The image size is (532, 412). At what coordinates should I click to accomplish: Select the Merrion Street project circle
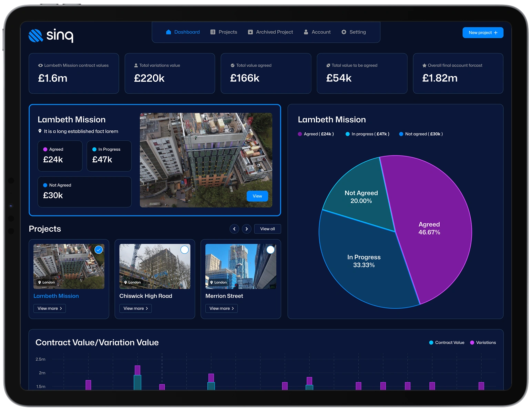(271, 250)
